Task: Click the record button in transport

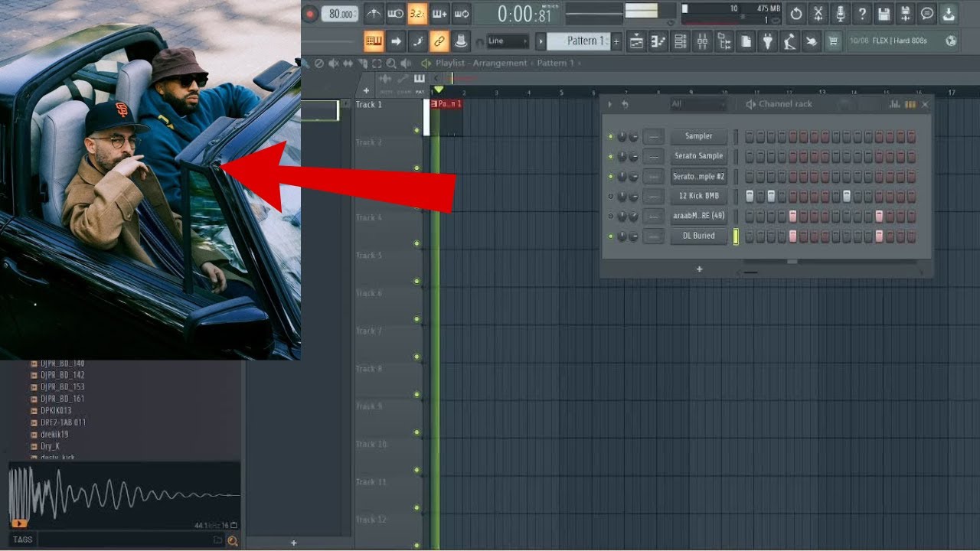Action: pos(310,14)
